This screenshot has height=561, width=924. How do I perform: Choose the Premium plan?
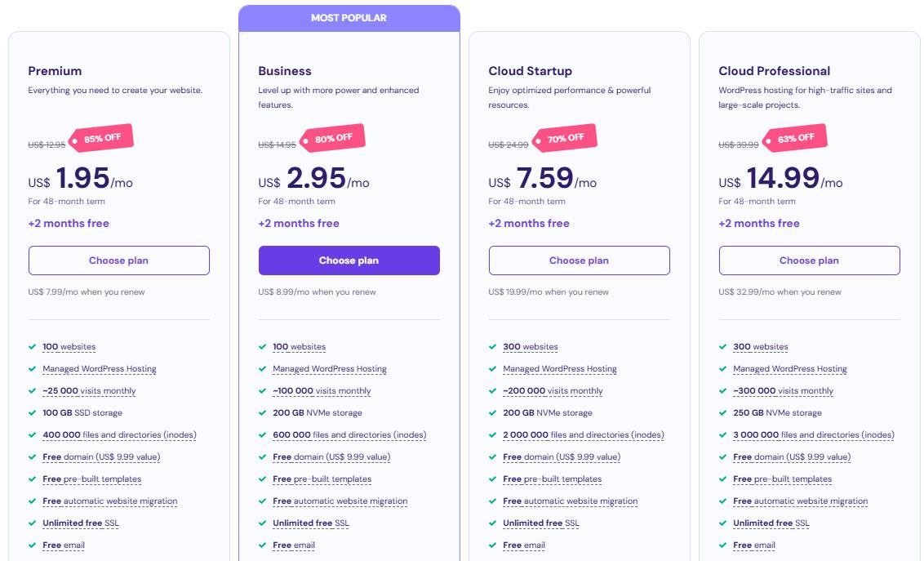pyautogui.click(x=118, y=260)
